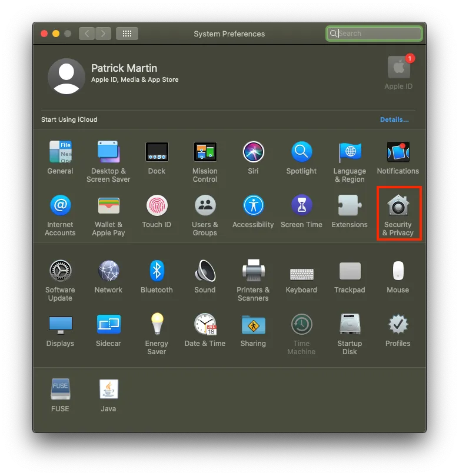This screenshot has width=459, height=476.
Task: Go forward with the right arrow button
Action: pyautogui.click(x=103, y=34)
